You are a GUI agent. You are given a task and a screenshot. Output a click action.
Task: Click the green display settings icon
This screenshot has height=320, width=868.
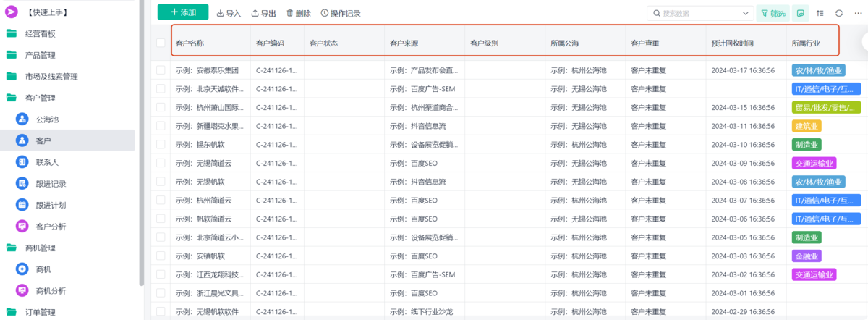(801, 13)
